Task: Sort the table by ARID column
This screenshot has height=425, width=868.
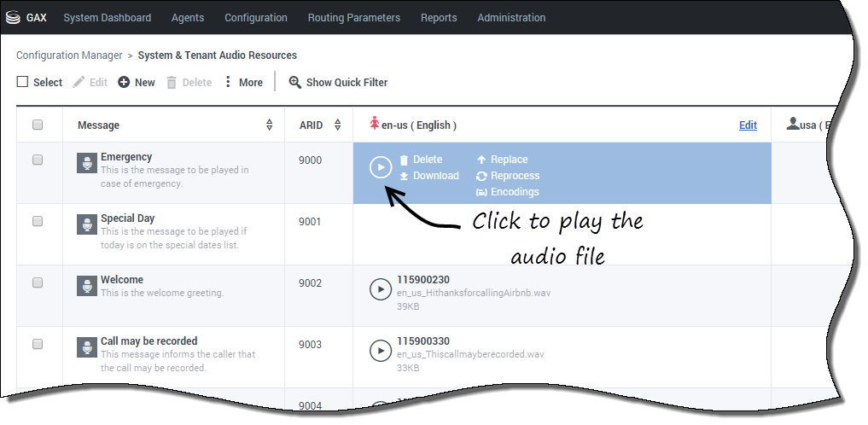Action: tap(337, 125)
